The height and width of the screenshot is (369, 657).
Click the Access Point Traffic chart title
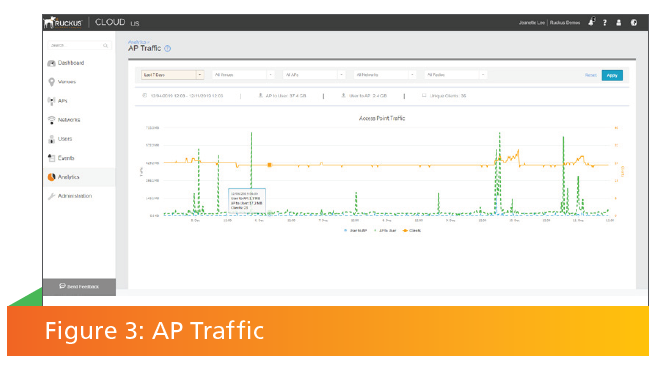(382, 119)
